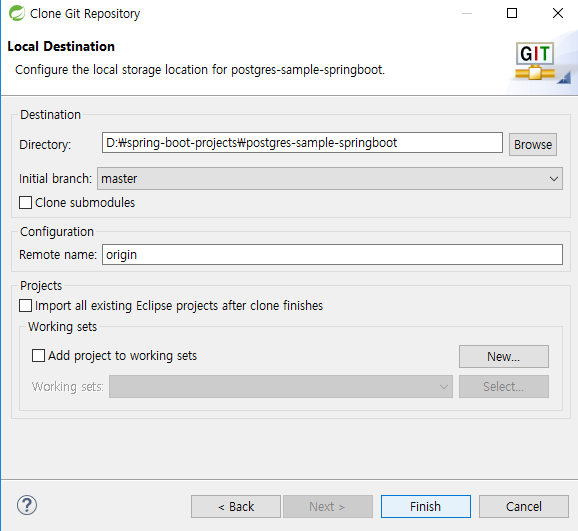The width and height of the screenshot is (578, 531).
Task: Click the Initial branch label
Action: pos(55,178)
